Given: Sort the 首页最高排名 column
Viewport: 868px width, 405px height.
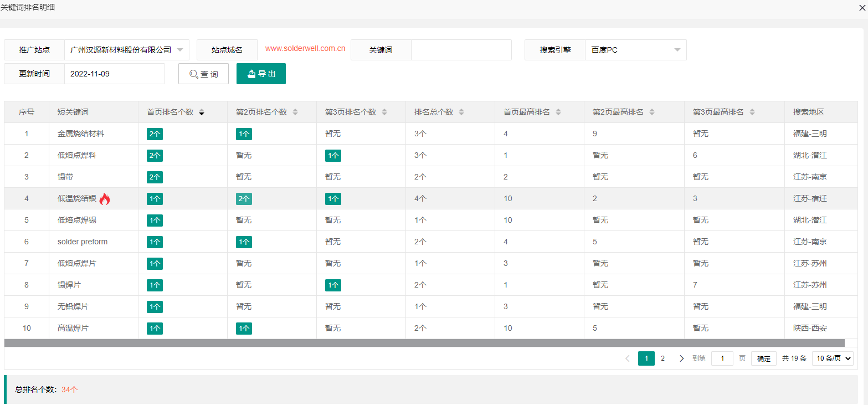Looking at the screenshot, I should point(558,111).
